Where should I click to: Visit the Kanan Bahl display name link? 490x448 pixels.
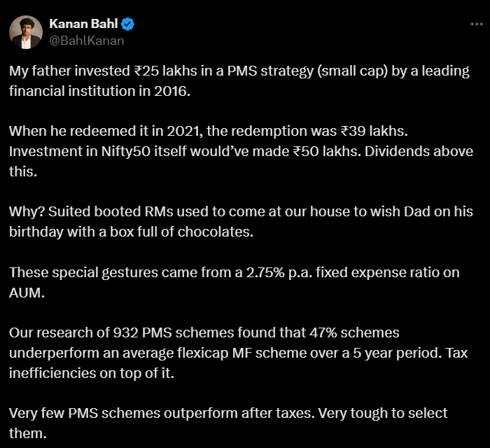click(x=83, y=24)
